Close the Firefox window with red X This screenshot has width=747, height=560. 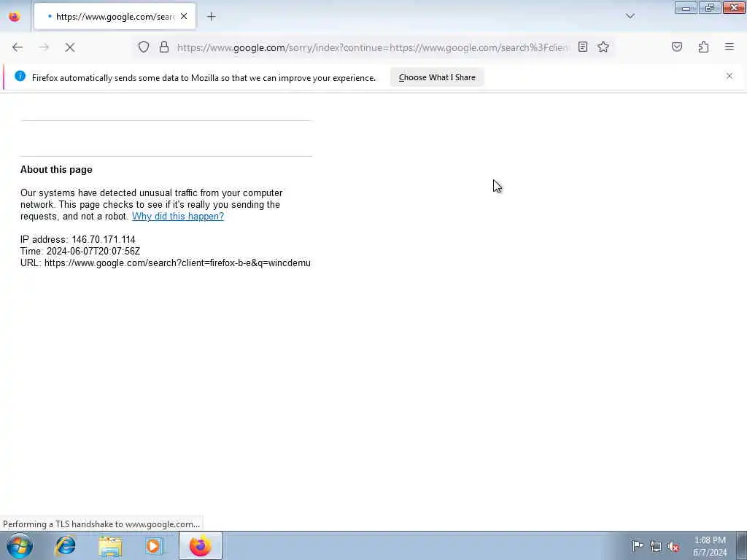click(x=734, y=8)
